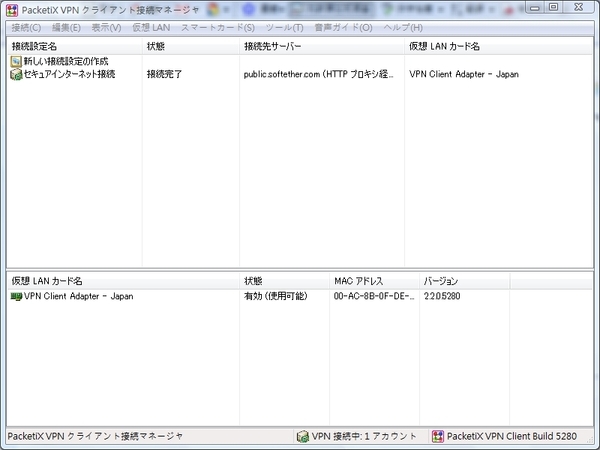Open the 仮想 LAN menu
Screen dimensions: 600x450
(151, 28)
